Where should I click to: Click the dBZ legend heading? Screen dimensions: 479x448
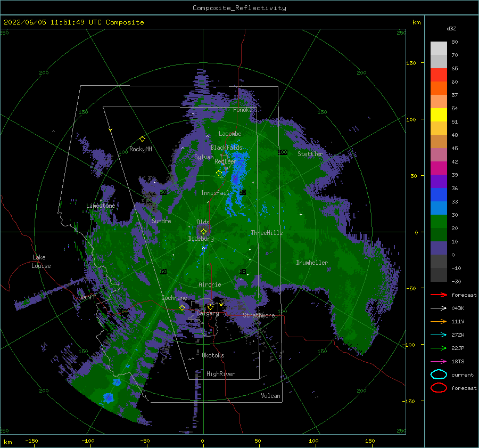click(x=451, y=28)
